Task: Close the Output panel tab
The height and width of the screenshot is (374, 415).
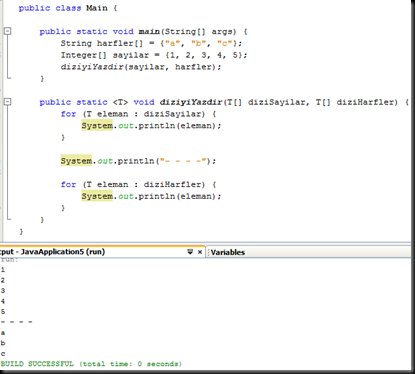Action: pos(200,252)
